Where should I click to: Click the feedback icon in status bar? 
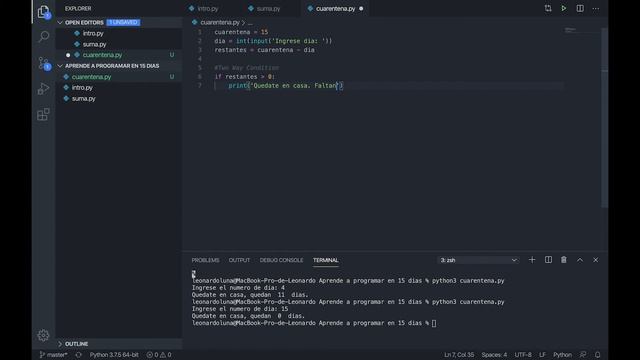(x=583, y=355)
